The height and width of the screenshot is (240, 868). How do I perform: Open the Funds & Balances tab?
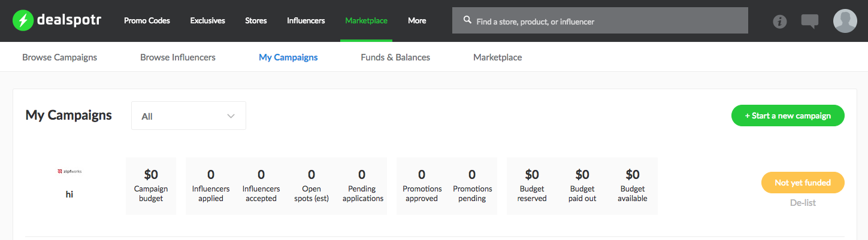(395, 57)
